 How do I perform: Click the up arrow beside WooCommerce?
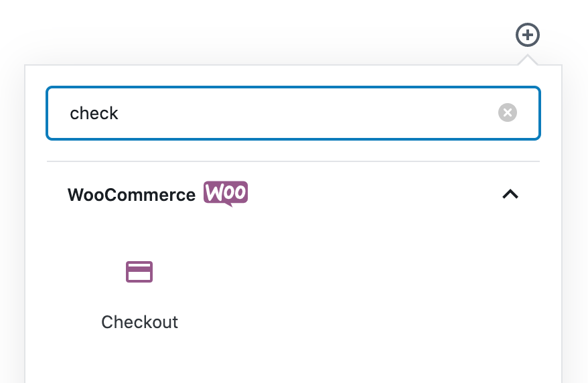click(510, 194)
